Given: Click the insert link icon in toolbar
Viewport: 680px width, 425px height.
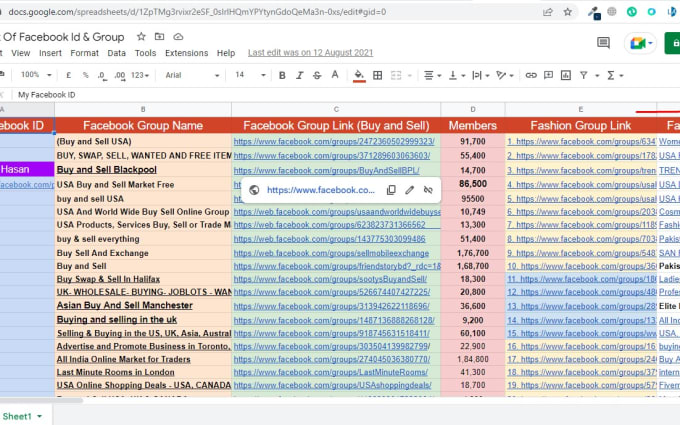Looking at the screenshot, I should (531, 75).
